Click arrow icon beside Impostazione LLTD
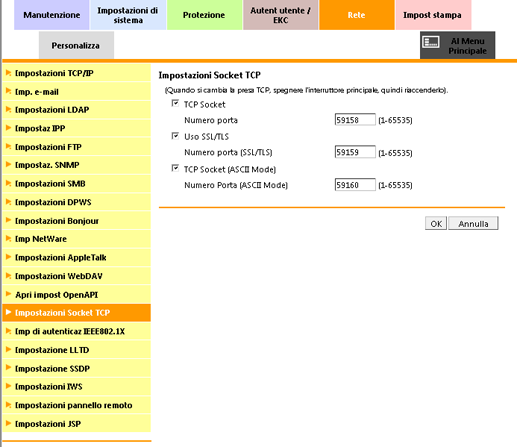Image resolution: width=517 pixels, height=447 pixels. [9, 349]
